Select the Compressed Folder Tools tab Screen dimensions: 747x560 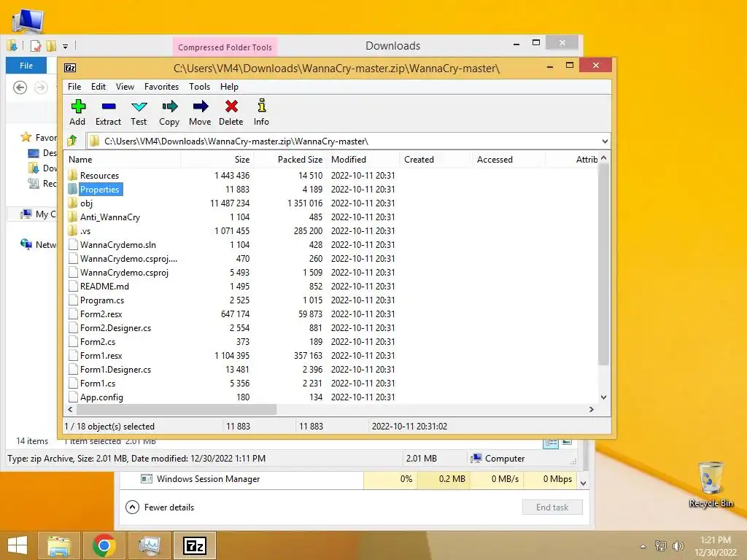tap(225, 47)
